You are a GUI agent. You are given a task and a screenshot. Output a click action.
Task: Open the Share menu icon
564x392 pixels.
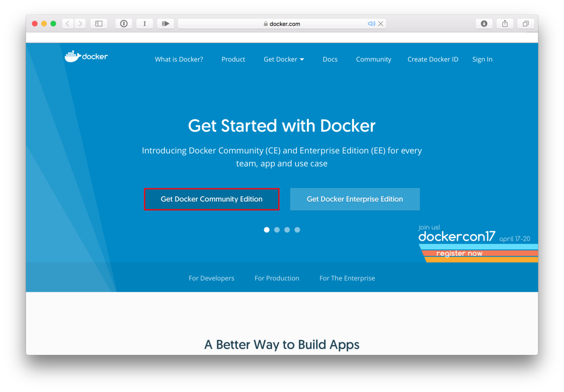[x=505, y=24]
